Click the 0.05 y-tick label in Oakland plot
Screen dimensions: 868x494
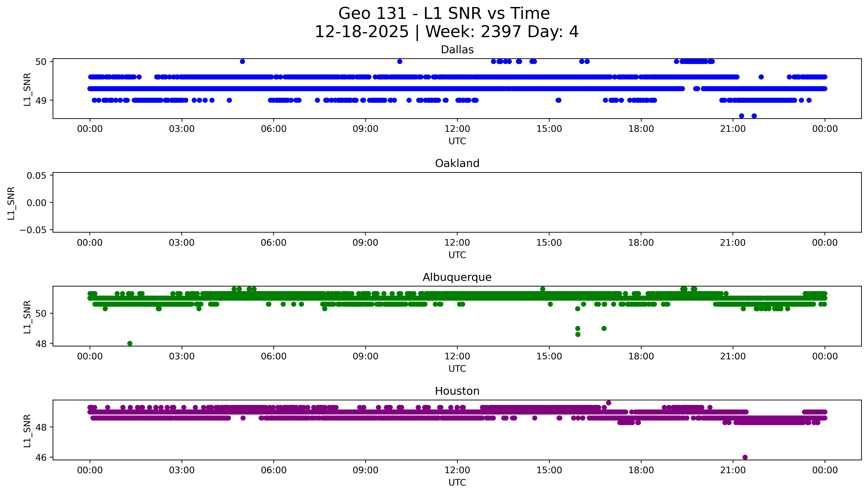37,175
